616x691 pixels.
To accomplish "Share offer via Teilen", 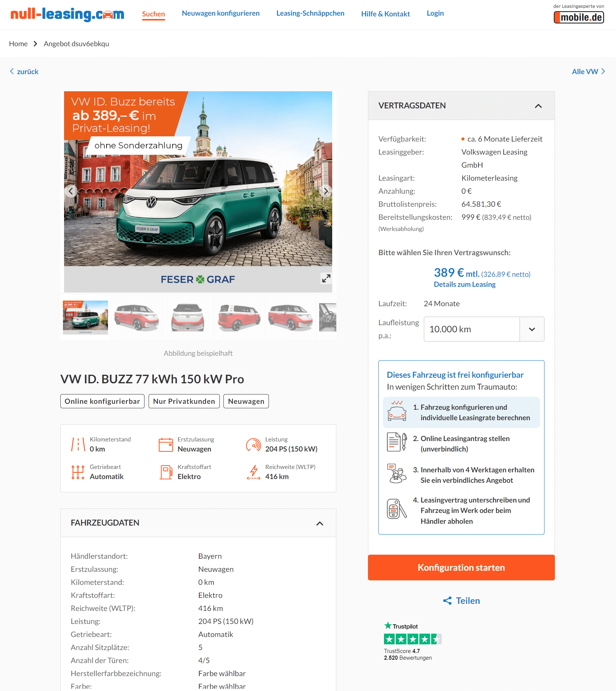I will pyautogui.click(x=468, y=600).
